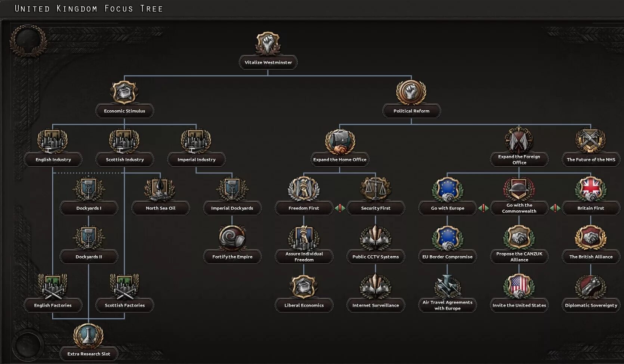Screen dimensions: 624x364
Task: Select the Liberal Economics icon
Action: [304, 286]
